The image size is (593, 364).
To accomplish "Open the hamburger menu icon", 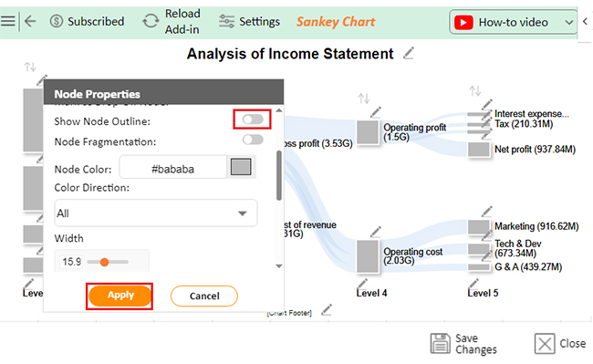I will (7, 21).
